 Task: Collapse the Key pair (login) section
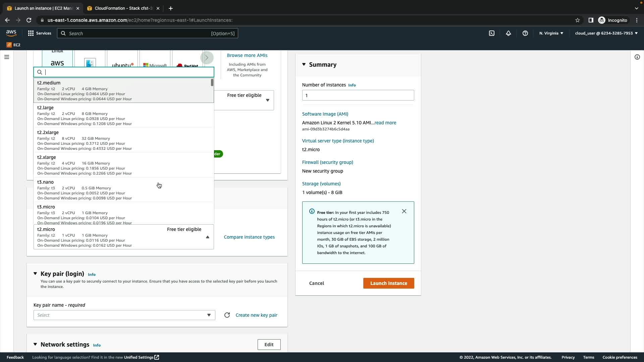tap(35, 274)
